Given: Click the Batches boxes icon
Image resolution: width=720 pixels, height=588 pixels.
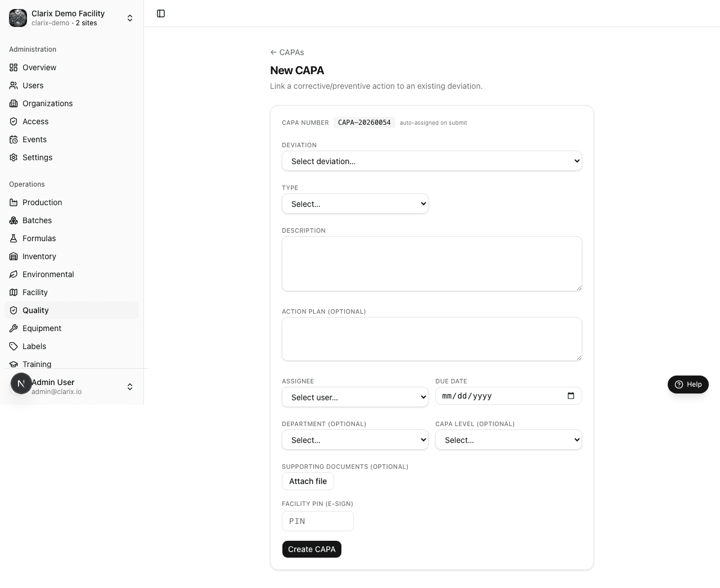Looking at the screenshot, I should point(13,220).
